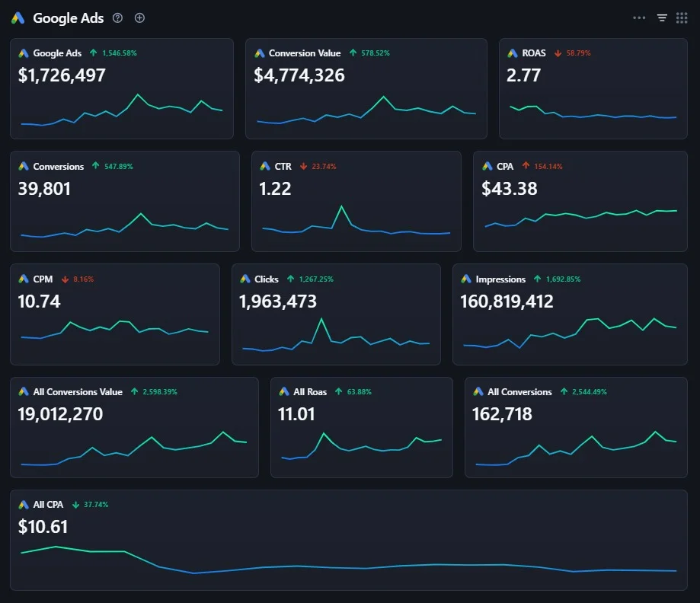Click the 11.01 All Roas value
Viewport: 700px width, 603px height.
coord(296,413)
